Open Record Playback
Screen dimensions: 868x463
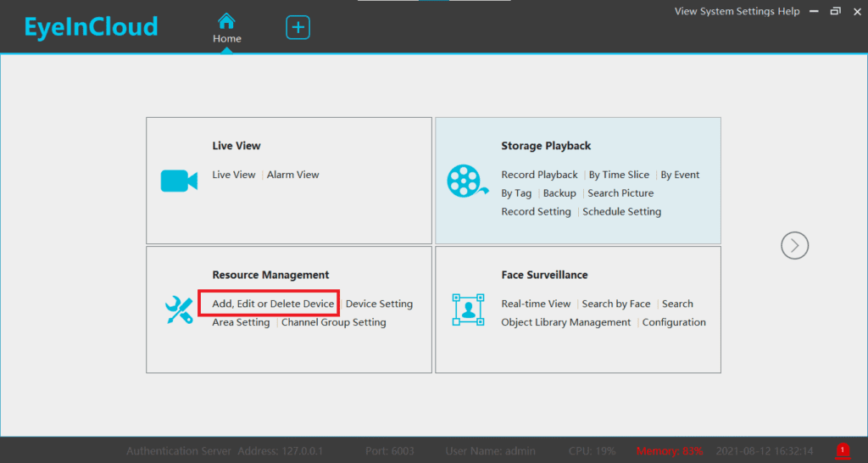click(539, 175)
